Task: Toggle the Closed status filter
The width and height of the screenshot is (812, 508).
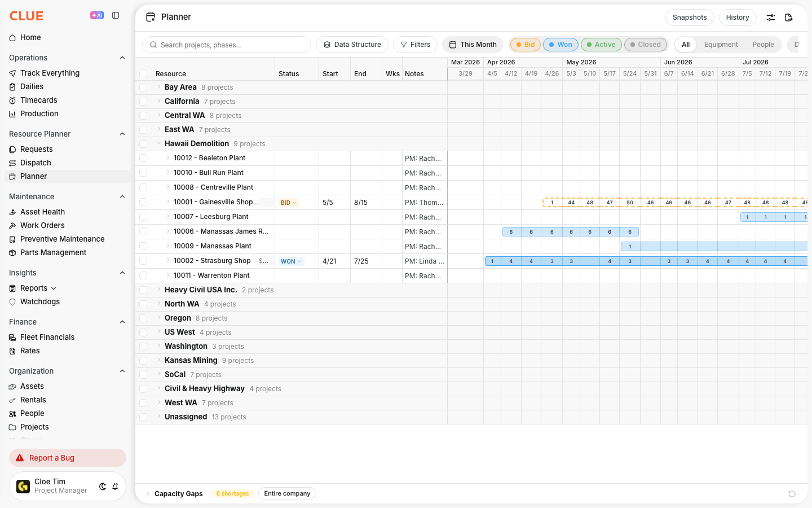Action: 646,45
